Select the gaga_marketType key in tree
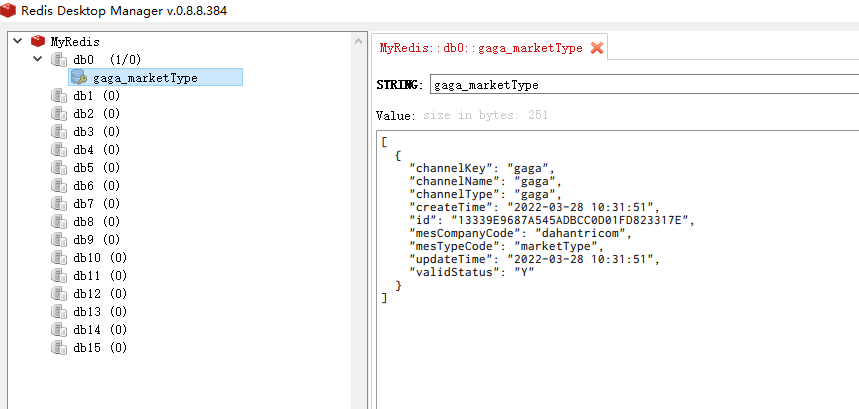Viewport: 859px width, 409px height. pyautogui.click(x=156, y=77)
